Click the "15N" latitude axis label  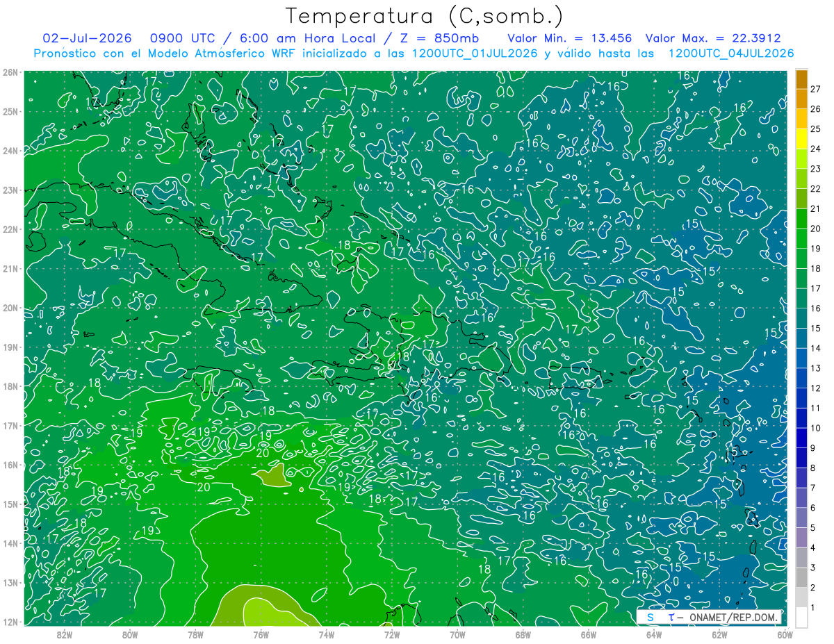point(10,504)
